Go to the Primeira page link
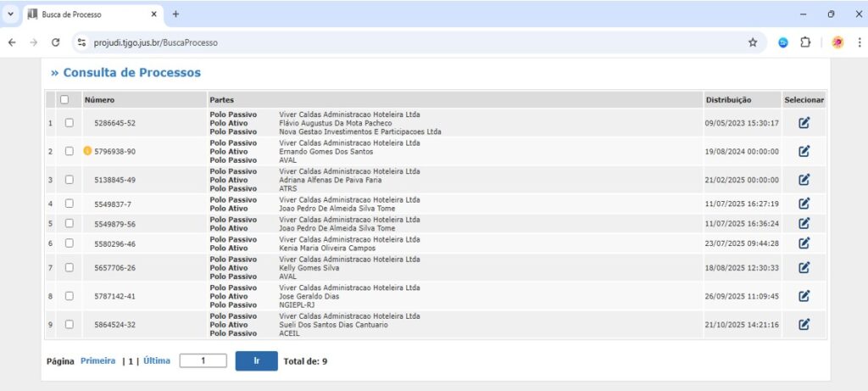The image size is (868, 391). coord(97,360)
